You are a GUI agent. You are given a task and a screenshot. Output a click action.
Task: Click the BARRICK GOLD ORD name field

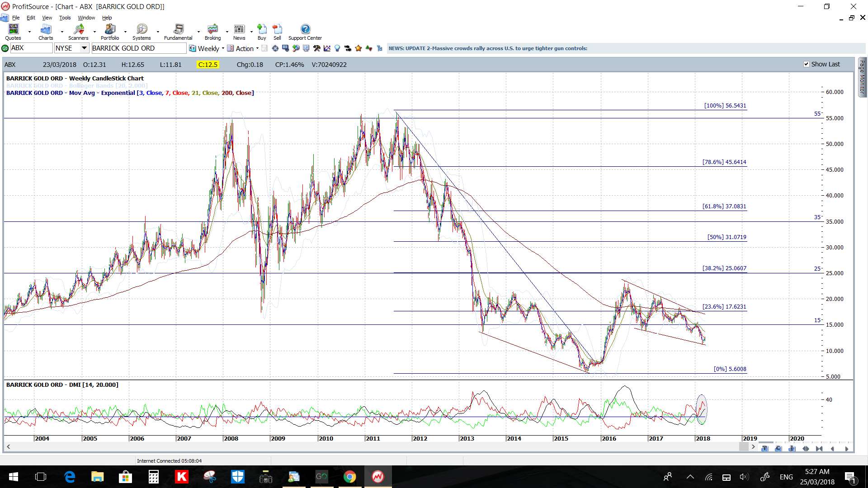click(x=139, y=48)
